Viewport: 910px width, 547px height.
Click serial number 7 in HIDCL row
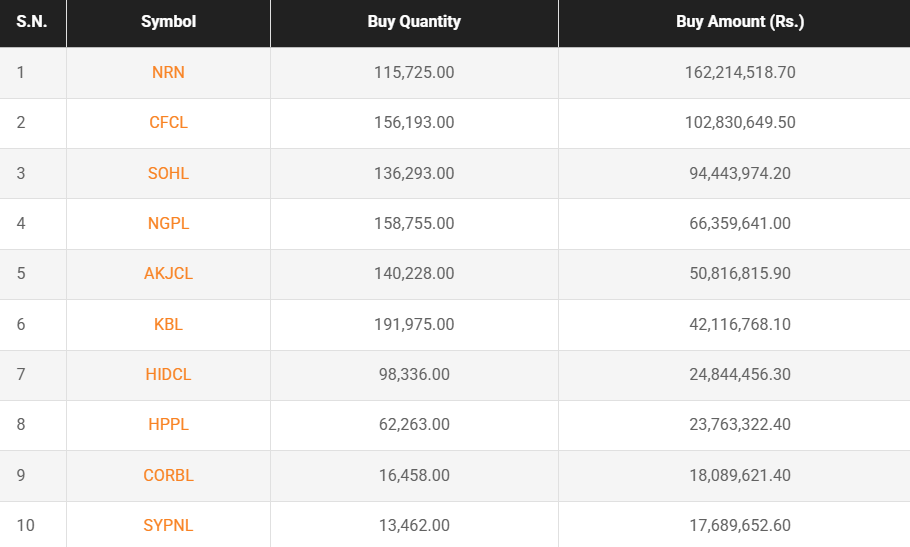[21, 374]
